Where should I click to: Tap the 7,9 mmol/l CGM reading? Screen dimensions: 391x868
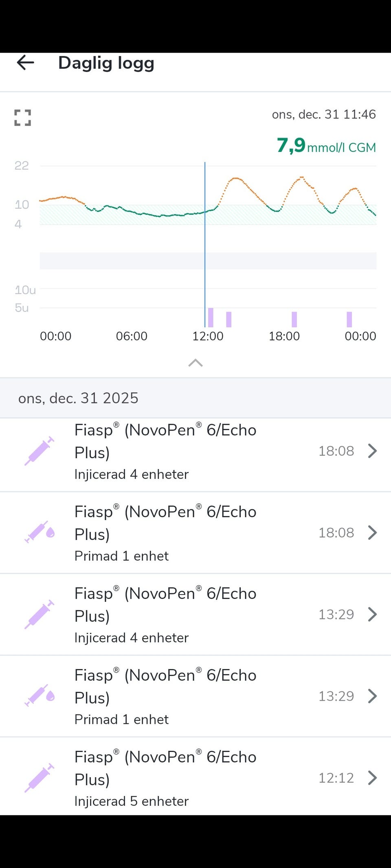(x=326, y=146)
